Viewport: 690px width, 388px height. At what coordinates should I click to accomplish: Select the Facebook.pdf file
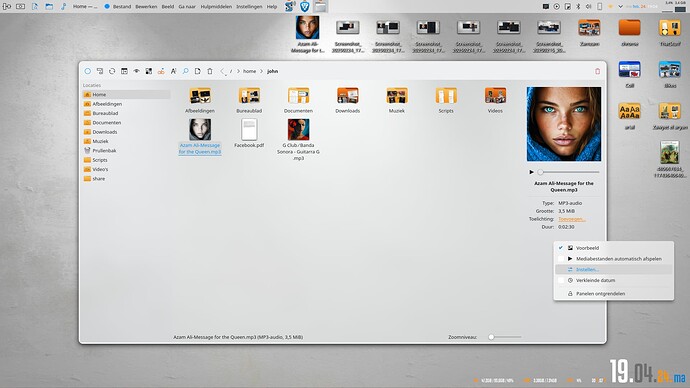249,134
